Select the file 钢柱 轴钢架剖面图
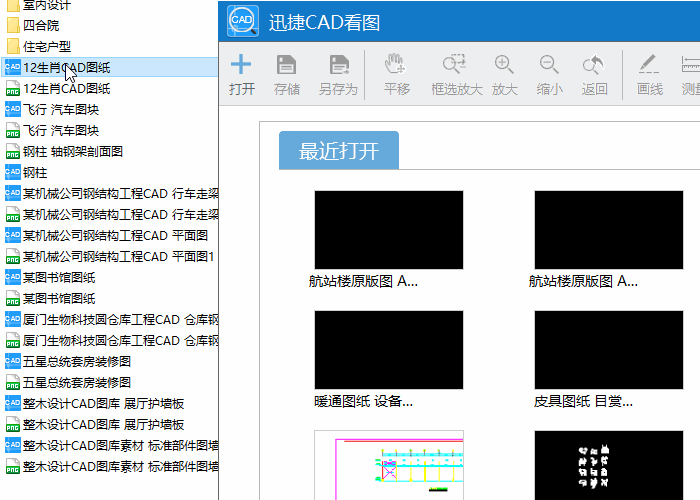The image size is (700, 500). pyautogui.click(x=64, y=151)
